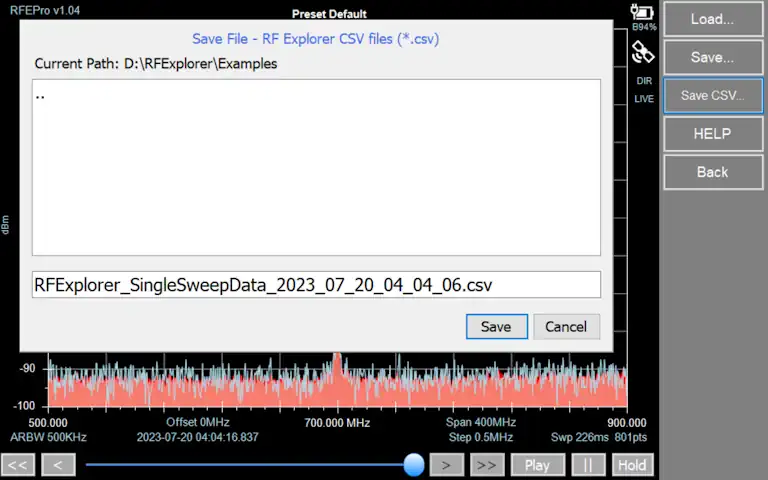Step forward one sweep with > button

pyautogui.click(x=447, y=465)
